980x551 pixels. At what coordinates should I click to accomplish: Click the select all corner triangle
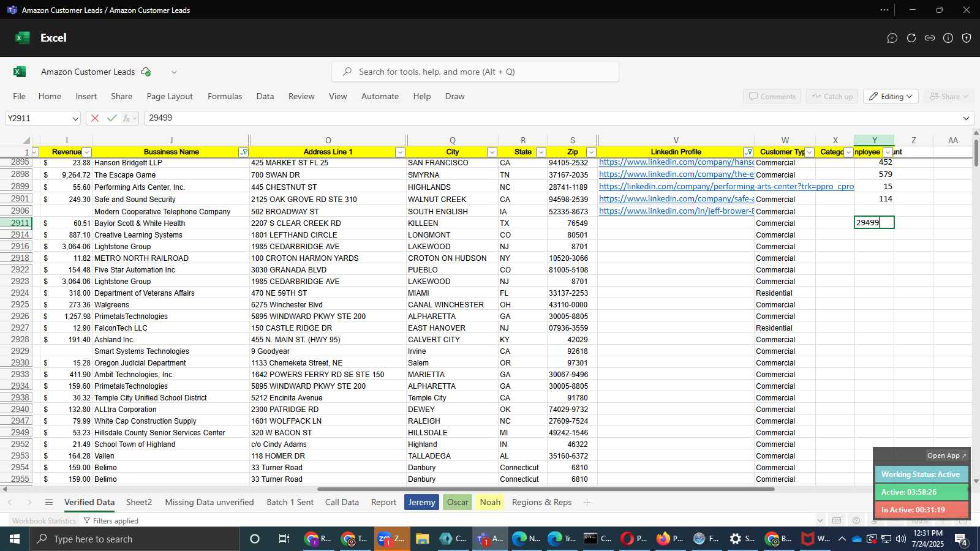[26, 140]
